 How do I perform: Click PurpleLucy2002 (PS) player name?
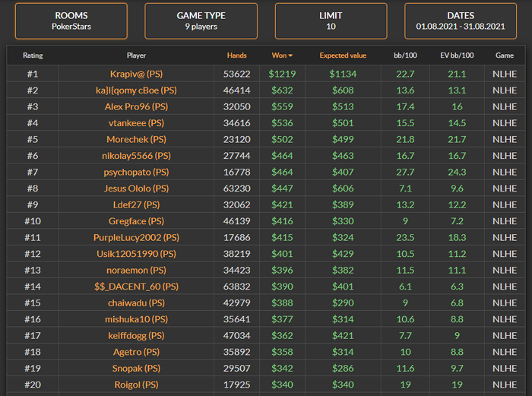(x=136, y=237)
